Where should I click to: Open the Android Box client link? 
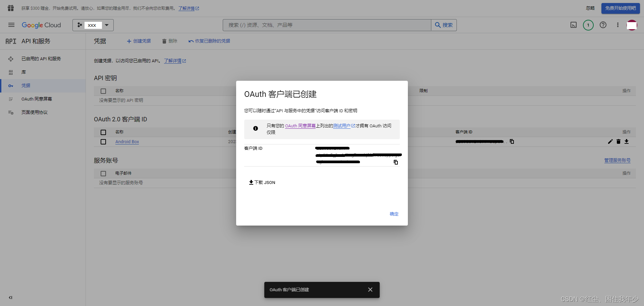[x=127, y=142]
